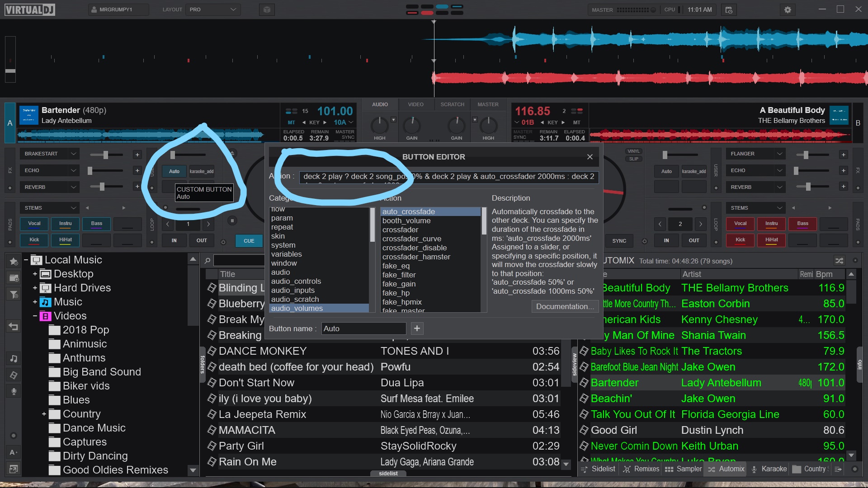The width and height of the screenshot is (868, 488).
Task: Toggle the Kick stem pad on deck A
Action: pos(34,240)
